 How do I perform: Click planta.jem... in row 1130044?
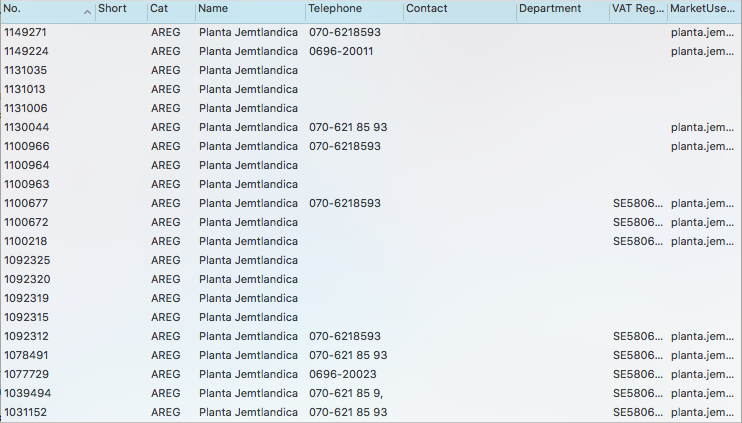702,127
